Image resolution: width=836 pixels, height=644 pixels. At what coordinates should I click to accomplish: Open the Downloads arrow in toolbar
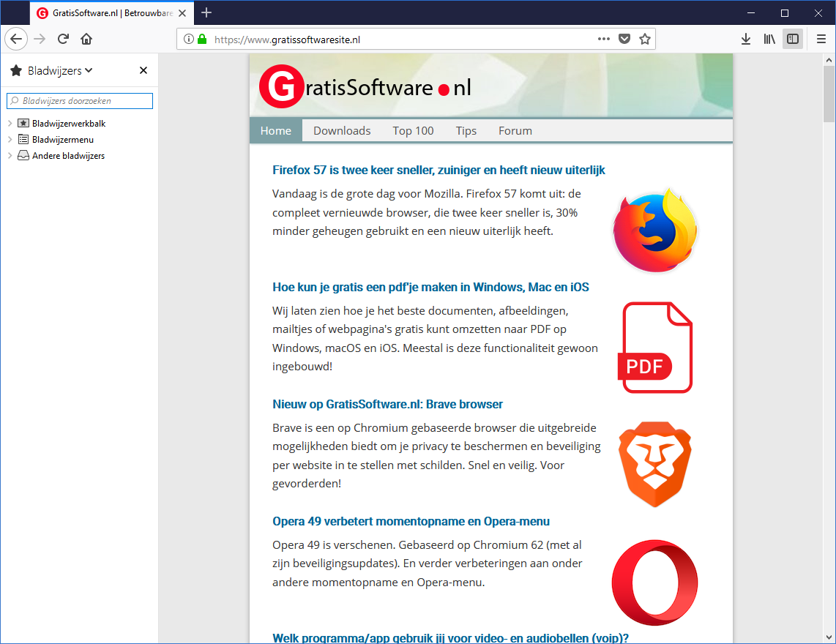click(745, 39)
